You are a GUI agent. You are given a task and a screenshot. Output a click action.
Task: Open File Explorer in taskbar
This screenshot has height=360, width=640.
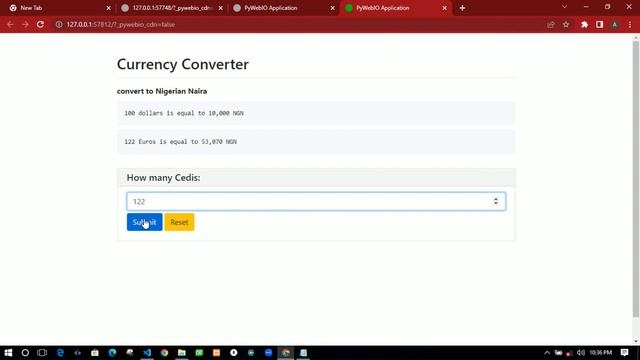(182, 353)
